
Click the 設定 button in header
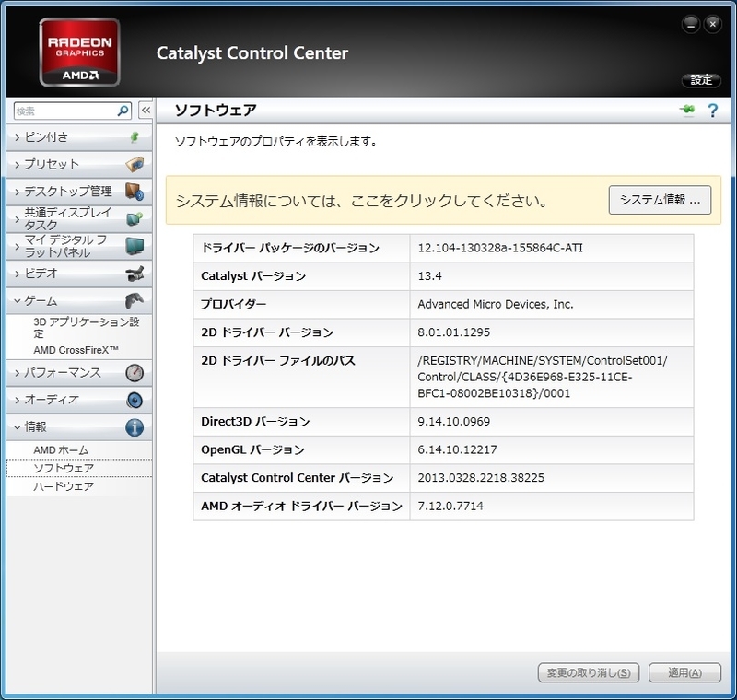pyautogui.click(x=701, y=80)
